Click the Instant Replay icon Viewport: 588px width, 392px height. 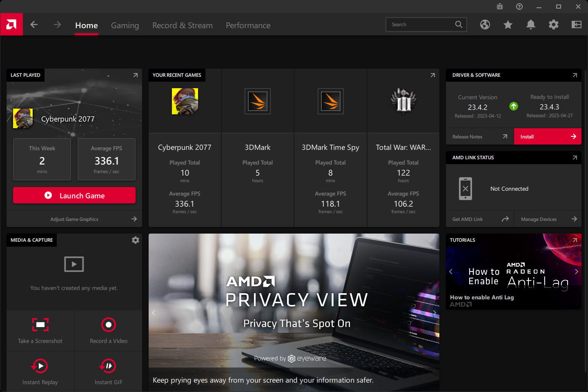point(40,366)
